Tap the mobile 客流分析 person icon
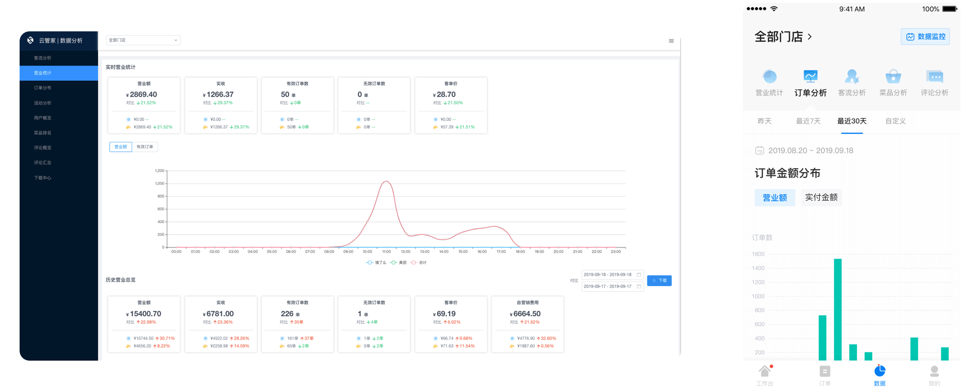The width and height of the screenshot is (980, 392). click(x=852, y=76)
